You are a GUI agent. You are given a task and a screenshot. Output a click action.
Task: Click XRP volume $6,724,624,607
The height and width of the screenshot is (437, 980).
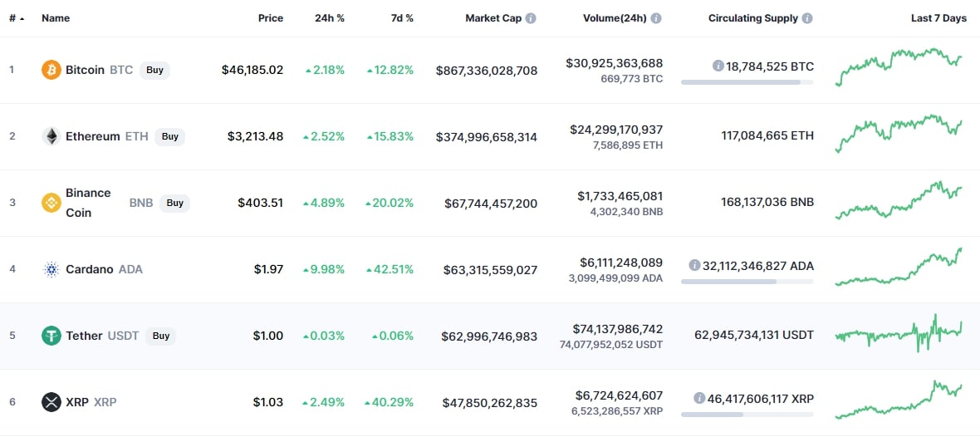[620, 395]
